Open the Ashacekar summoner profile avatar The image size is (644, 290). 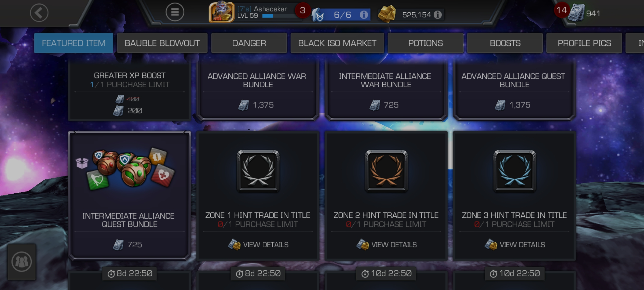(222, 12)
